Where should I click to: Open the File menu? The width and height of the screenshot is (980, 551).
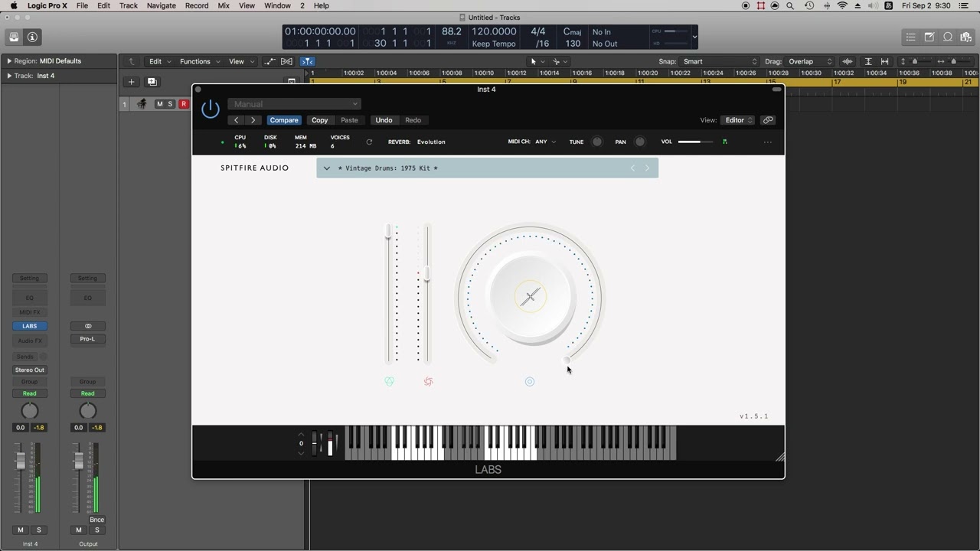tap(82, 5)
